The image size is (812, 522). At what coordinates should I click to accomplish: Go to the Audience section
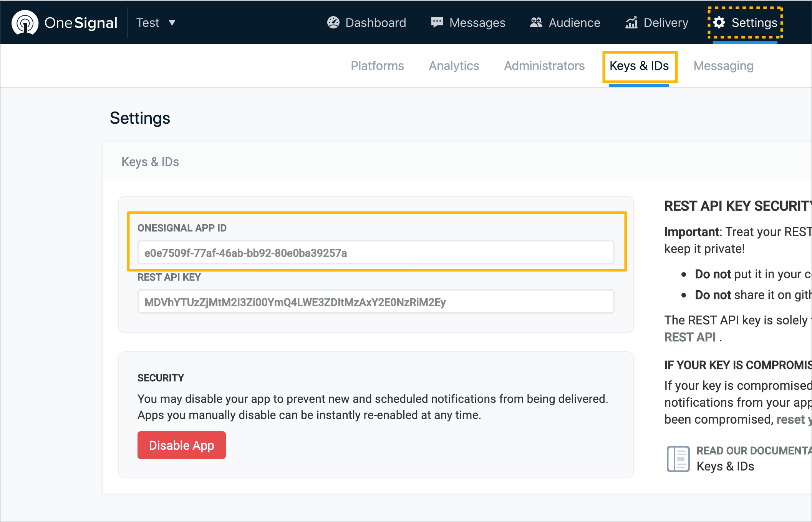coord(565,23)
